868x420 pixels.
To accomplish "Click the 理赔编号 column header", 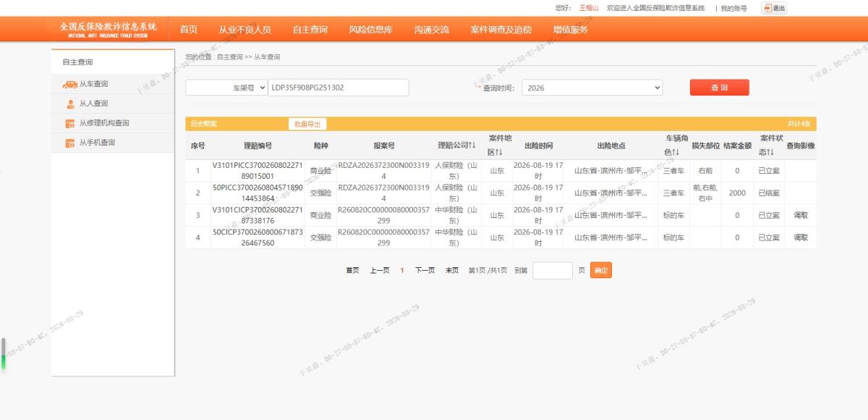I will pyautogui.click(x=258, y=146).
